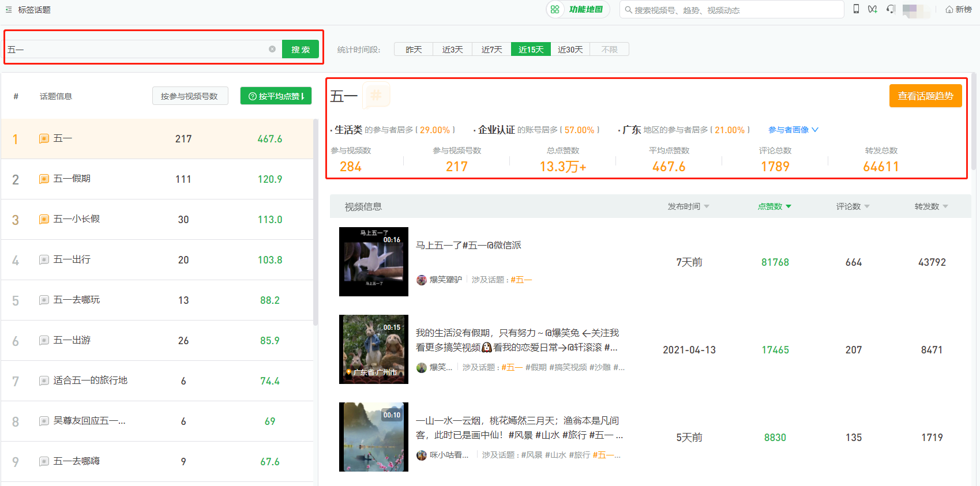This screenshot has height=486, width=980.
Task: Click the gray hashtag icon beside 适合五一的旅行地
Action: click(x=44, y=380)
